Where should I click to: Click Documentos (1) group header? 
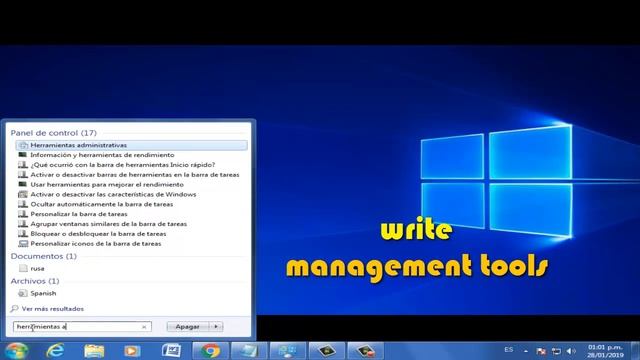[x=43, y=256]
